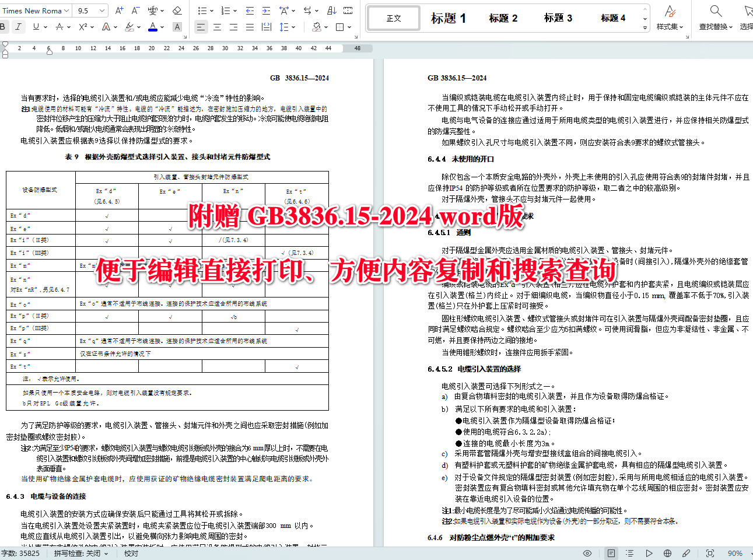Click the 字数 35825 word count display

(20, 553)
